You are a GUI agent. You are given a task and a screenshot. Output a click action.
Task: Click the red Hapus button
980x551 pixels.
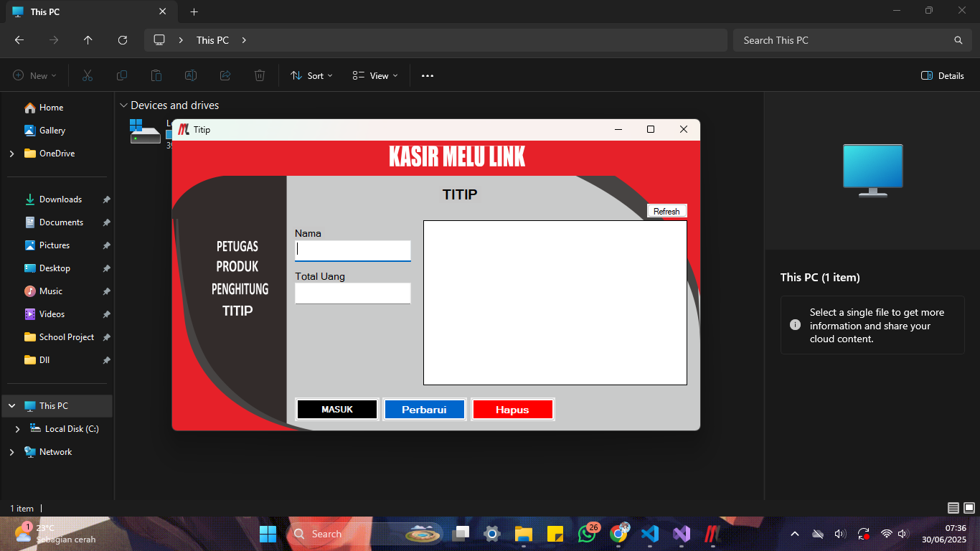tap(512, 410)
